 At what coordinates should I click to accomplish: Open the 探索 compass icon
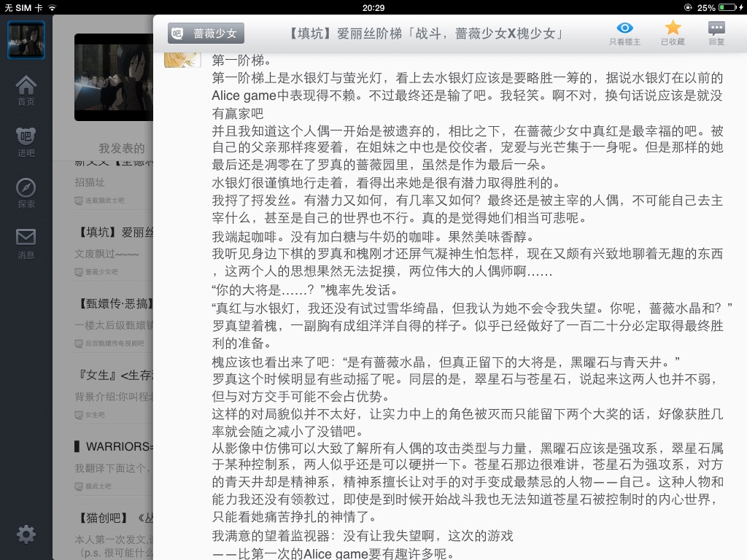26,192
